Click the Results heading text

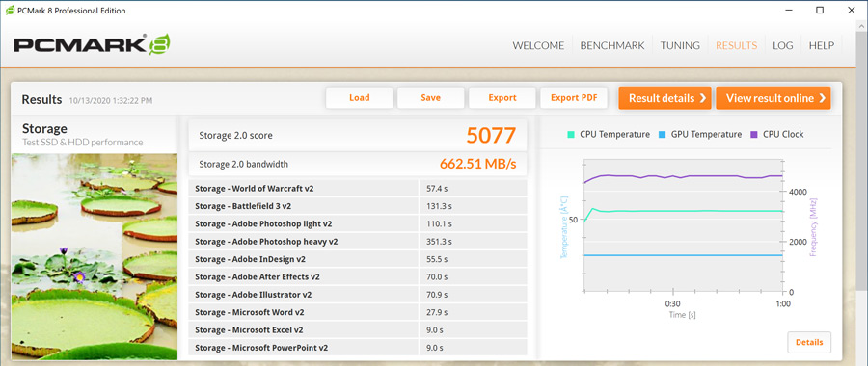pos(41,99)
